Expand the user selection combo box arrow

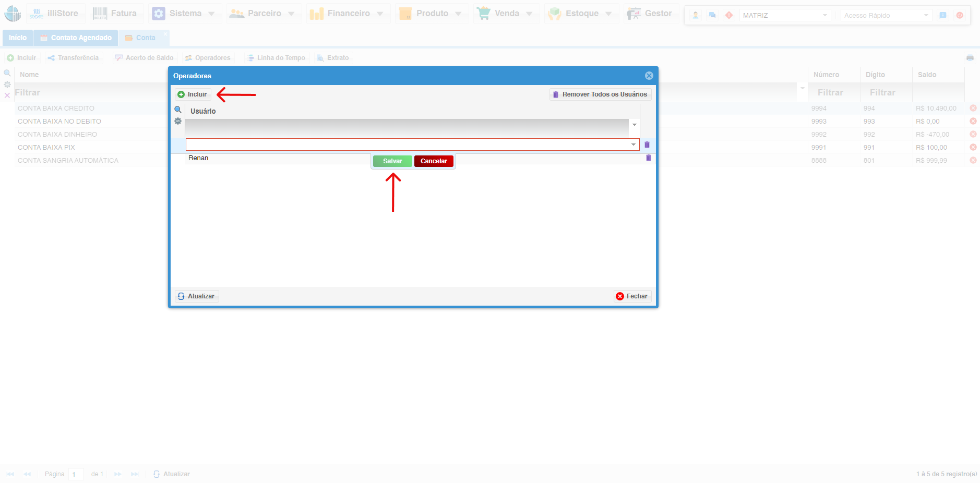(634, 144)
